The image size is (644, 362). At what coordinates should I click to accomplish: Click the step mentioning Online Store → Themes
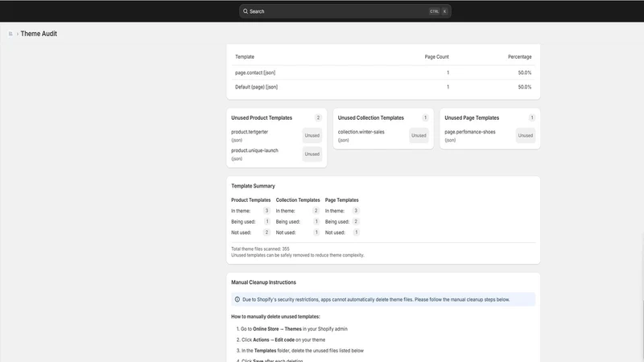point(292,329)
